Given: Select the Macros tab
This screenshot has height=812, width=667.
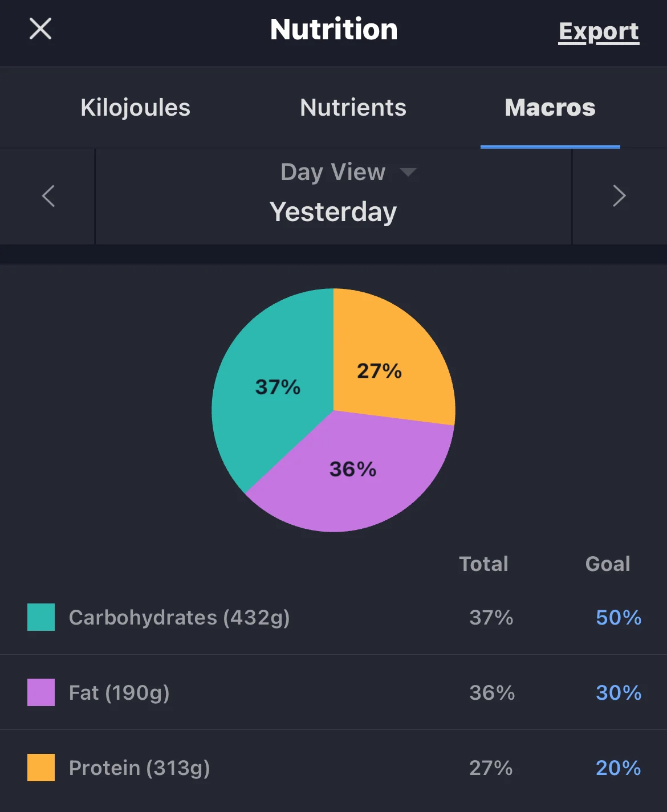Looking at the screenshot, I should (550, 108).
